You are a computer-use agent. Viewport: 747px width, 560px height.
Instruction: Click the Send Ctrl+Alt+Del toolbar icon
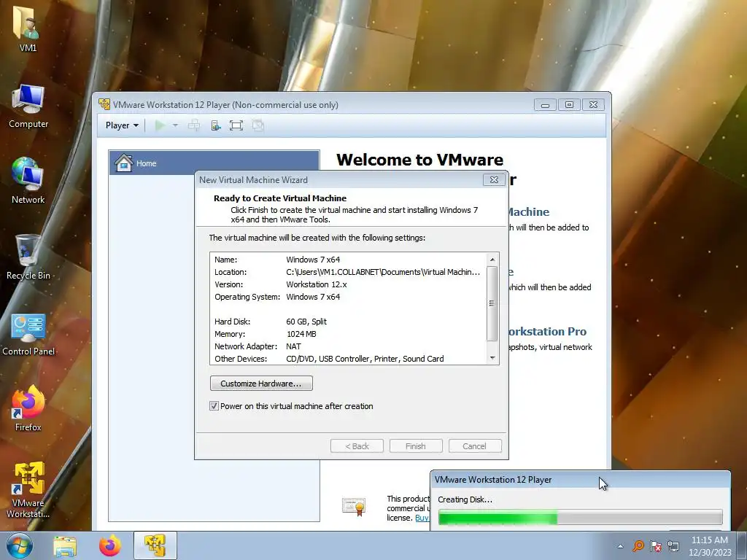click(x=194, y=125)
